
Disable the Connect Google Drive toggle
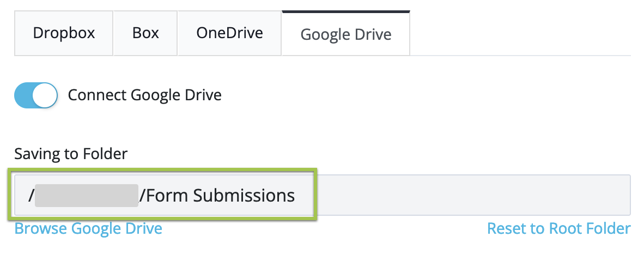pos(36,95)
